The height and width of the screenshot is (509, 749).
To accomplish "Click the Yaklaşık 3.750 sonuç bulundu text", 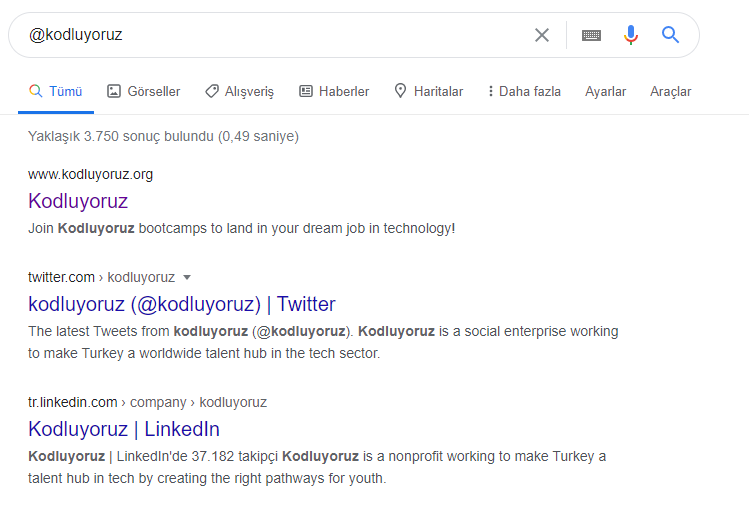I will (x=163, y=137).
